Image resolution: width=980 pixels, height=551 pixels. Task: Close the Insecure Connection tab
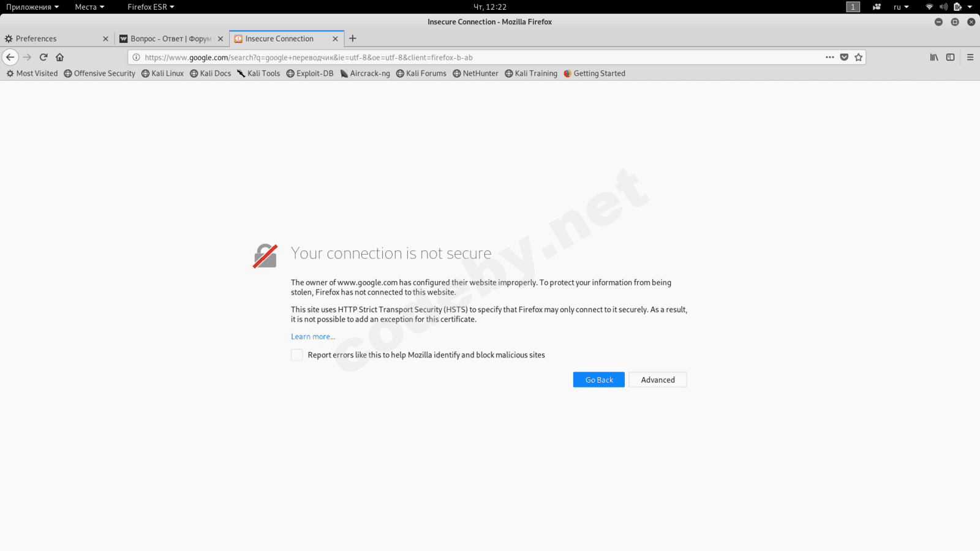click(335, 39)
